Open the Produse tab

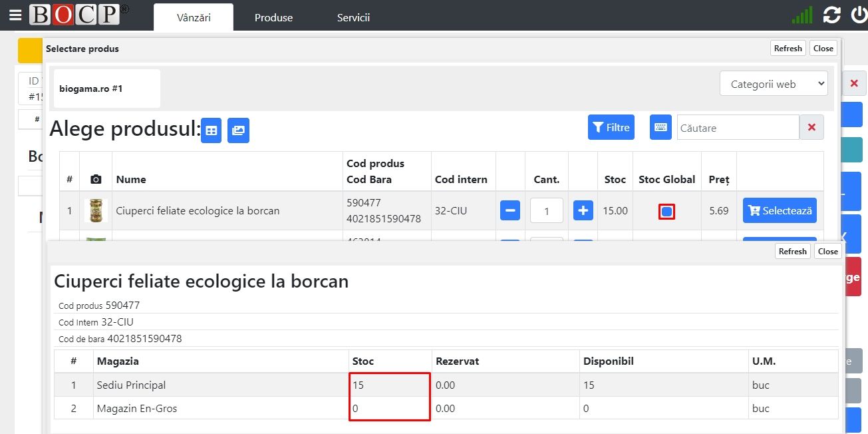pyautogui.click(x=273, y=18)
